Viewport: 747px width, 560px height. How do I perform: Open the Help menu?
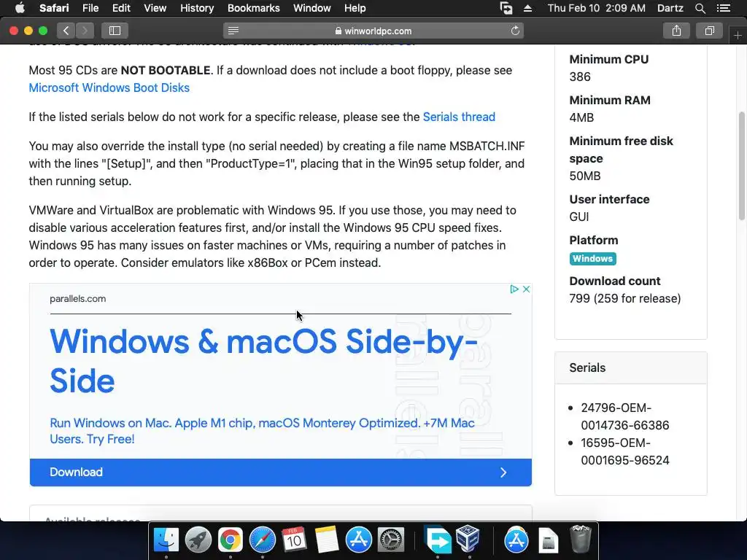pos(355,8)
